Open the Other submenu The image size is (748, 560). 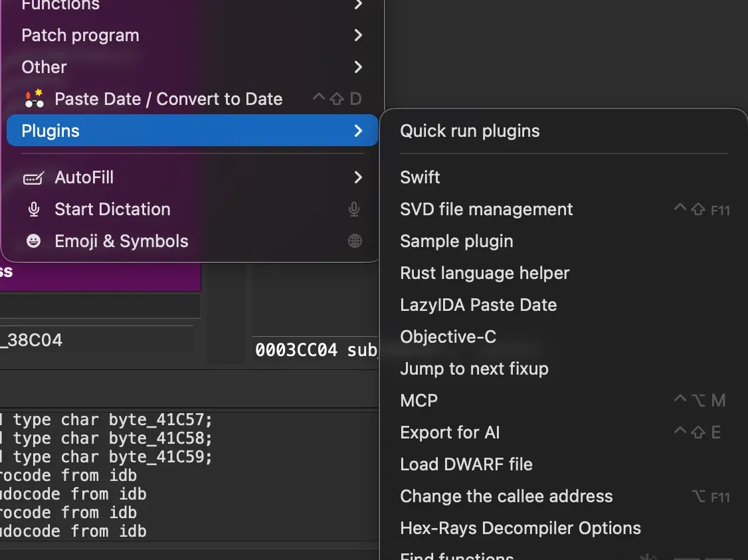(x=192, y=67)
